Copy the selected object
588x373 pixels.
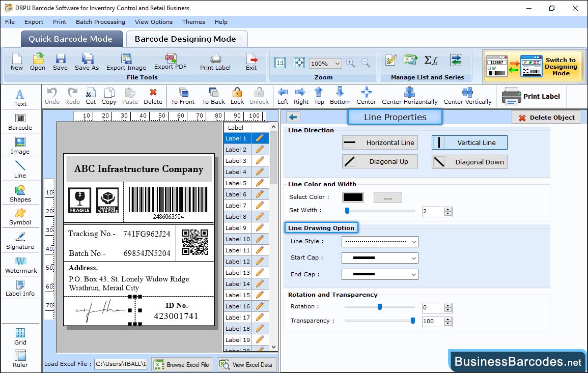coord(109,96)
